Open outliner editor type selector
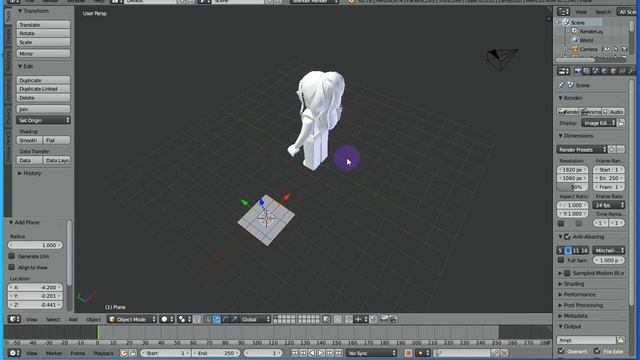Screen dimensions: 640x360 pos(564,12)
